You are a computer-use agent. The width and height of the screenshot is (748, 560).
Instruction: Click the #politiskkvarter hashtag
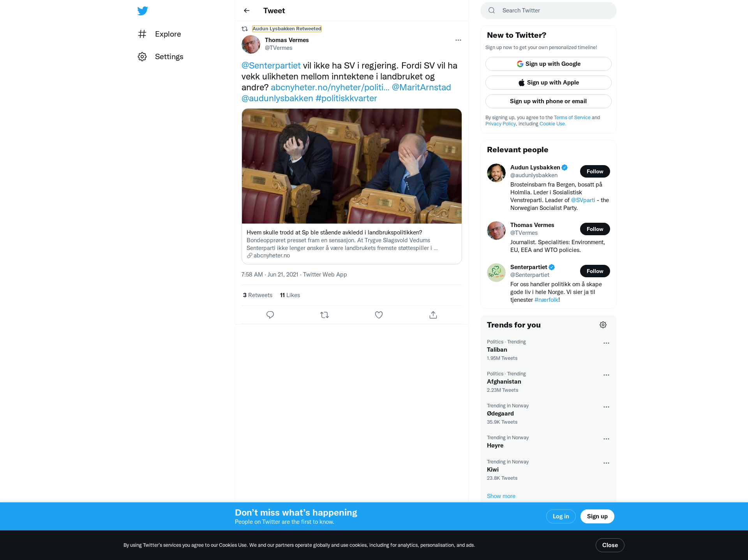(346, 98)
